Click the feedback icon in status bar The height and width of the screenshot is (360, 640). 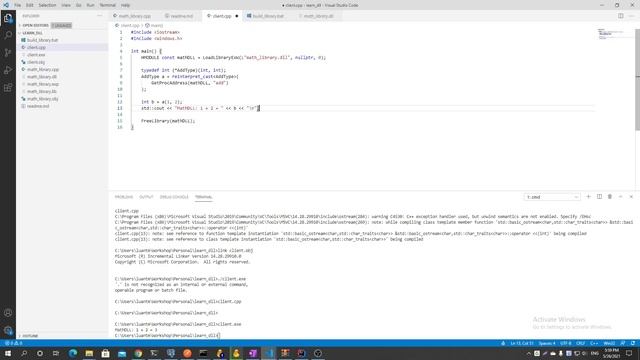[623, 343]
